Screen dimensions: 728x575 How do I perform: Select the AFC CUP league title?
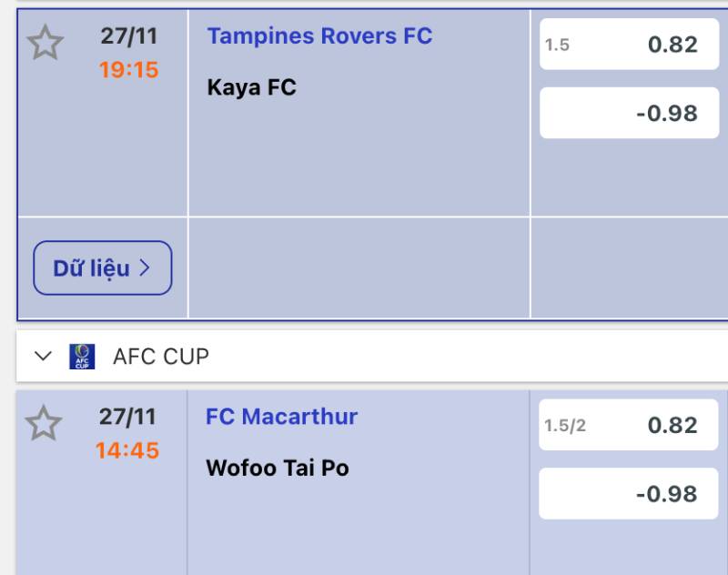coord(161,357)
